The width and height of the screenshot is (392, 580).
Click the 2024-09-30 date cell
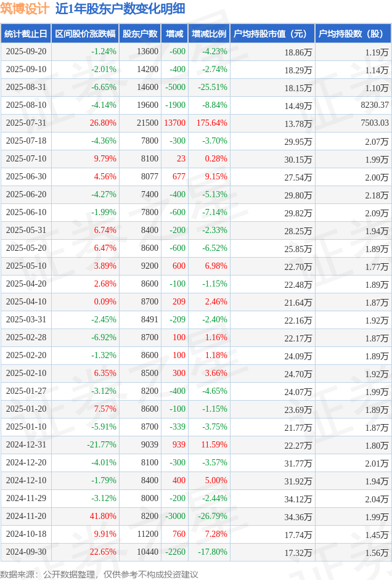pyautogui.click(x=26, y=552)
